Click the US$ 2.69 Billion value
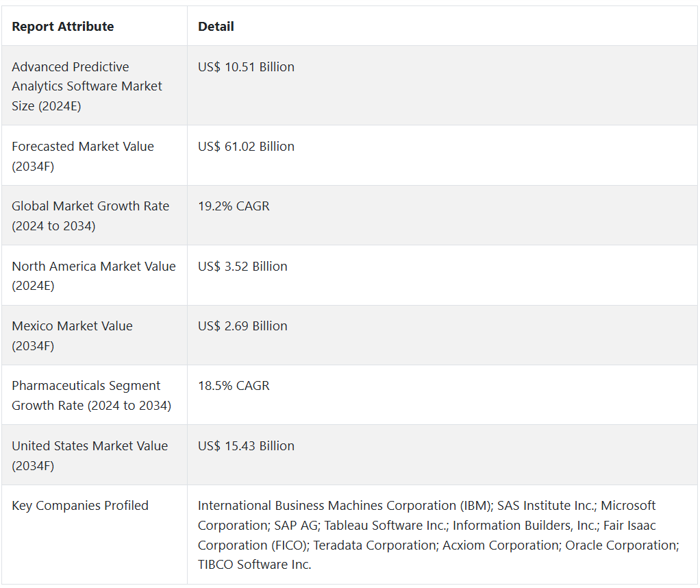Viewport: 700px width, 588px height. [x=242, y=326]
